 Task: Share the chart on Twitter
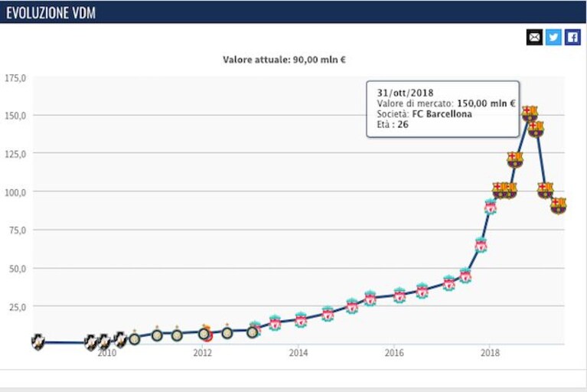point(553,37)
